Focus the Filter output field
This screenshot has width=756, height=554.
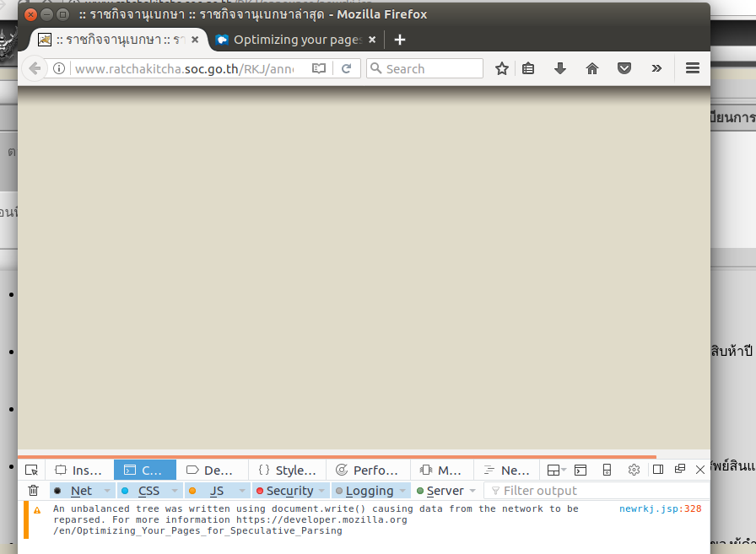point(597,491)
